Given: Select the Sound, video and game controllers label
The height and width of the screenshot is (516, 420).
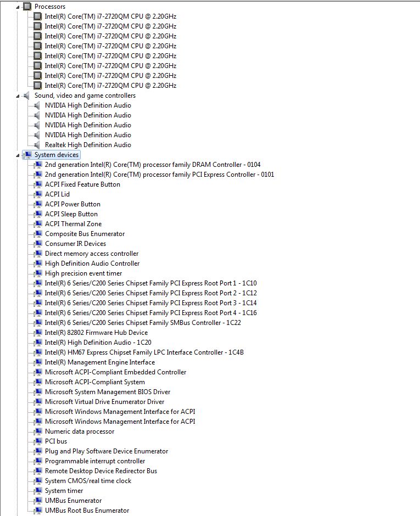Looking at the screenshot, I should [85, 96].
